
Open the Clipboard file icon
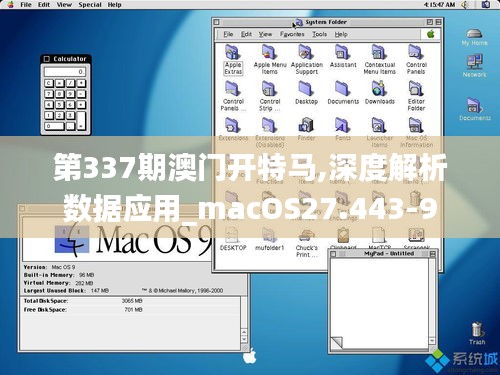click(343, 236)
